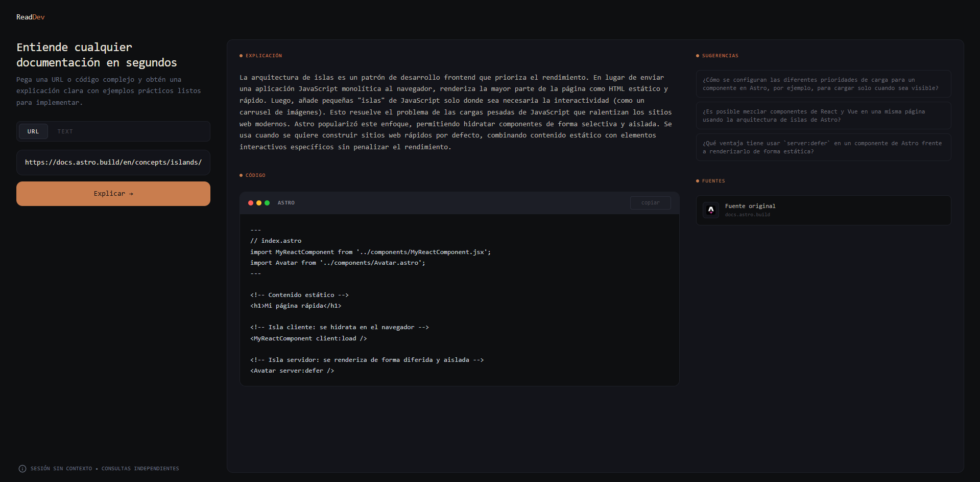Click the '<Avatar server:defer />' line
The height and width of the screenshot is (482, 980).
click(x=292, y=371)
